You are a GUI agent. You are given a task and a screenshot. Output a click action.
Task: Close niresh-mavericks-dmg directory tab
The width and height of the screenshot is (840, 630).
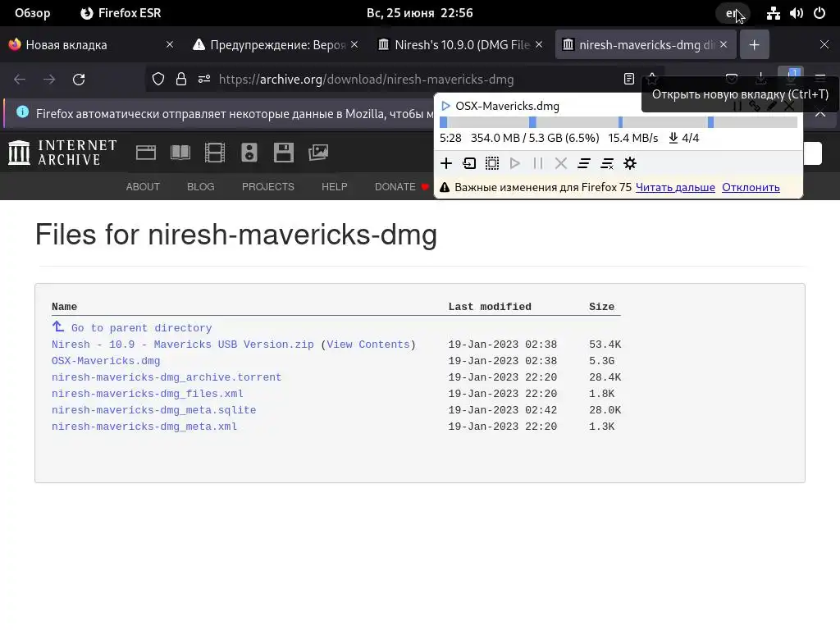[724, 45]
